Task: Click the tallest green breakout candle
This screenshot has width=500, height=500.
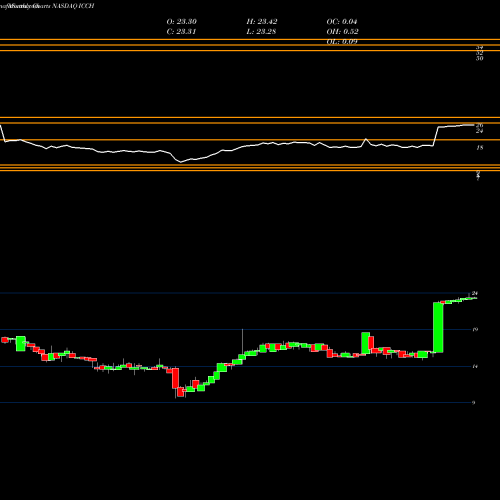Action: [x=438, y=327]
